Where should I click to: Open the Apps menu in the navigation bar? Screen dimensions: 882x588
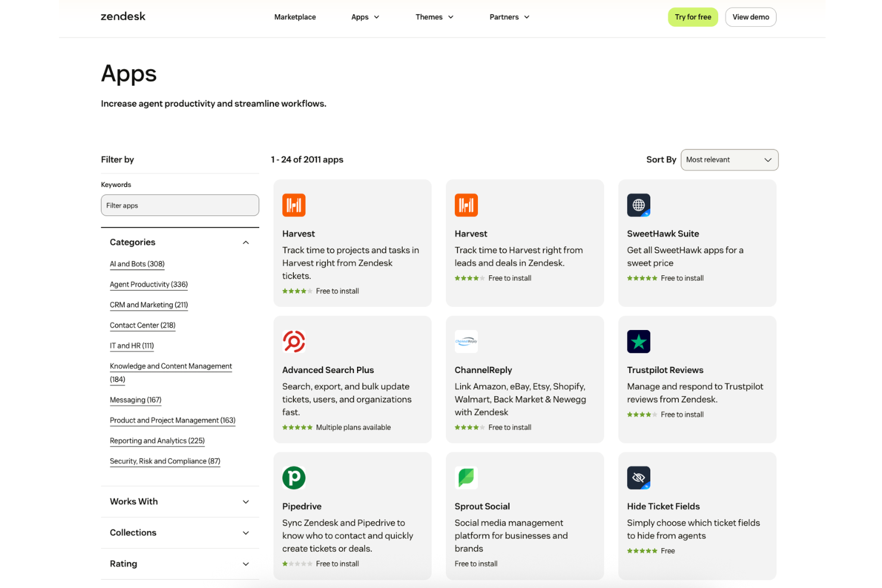pyautogui.click(x=365, y=17)
